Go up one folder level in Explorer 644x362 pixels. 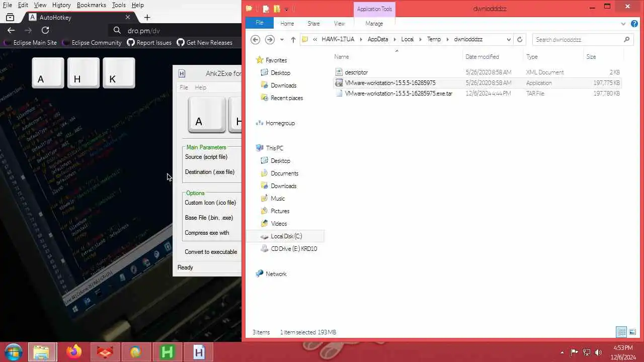(293, 39)
